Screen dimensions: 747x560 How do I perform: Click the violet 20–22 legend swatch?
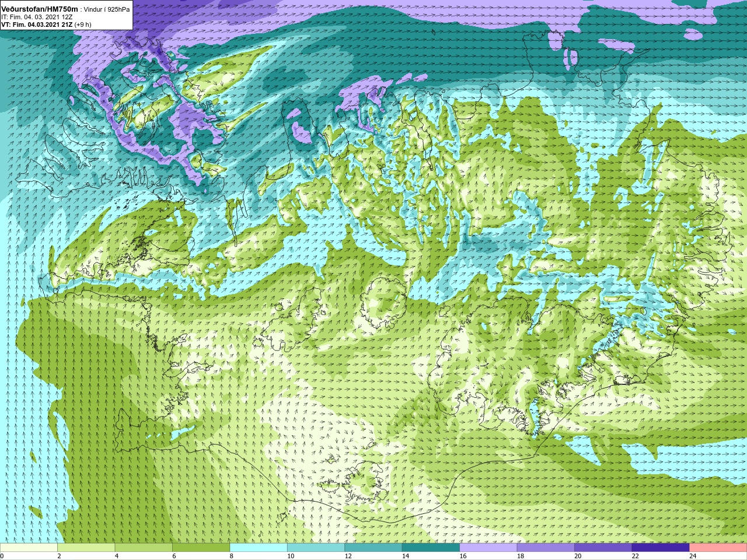click(x=603, y=548)
